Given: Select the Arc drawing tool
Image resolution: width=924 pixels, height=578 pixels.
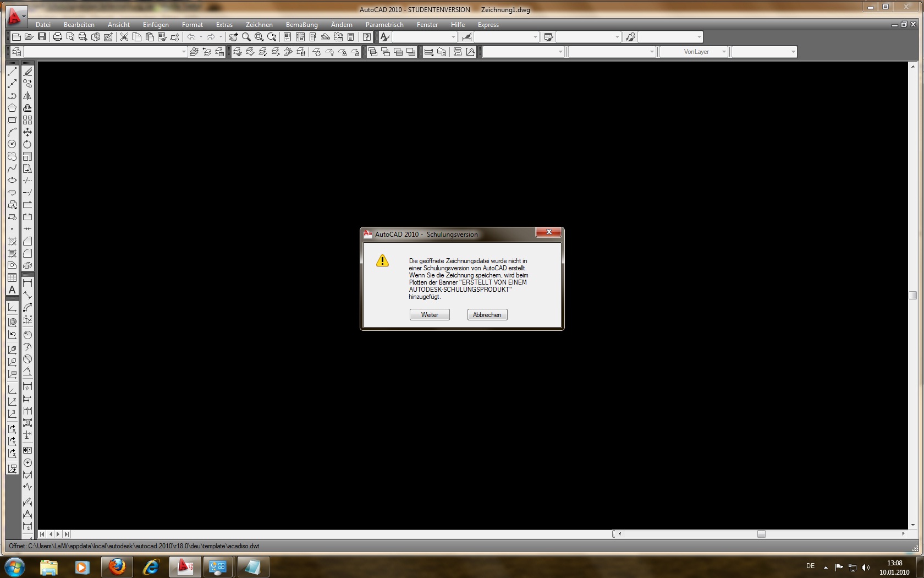Looking at the screenshot, I should point(12,132).
